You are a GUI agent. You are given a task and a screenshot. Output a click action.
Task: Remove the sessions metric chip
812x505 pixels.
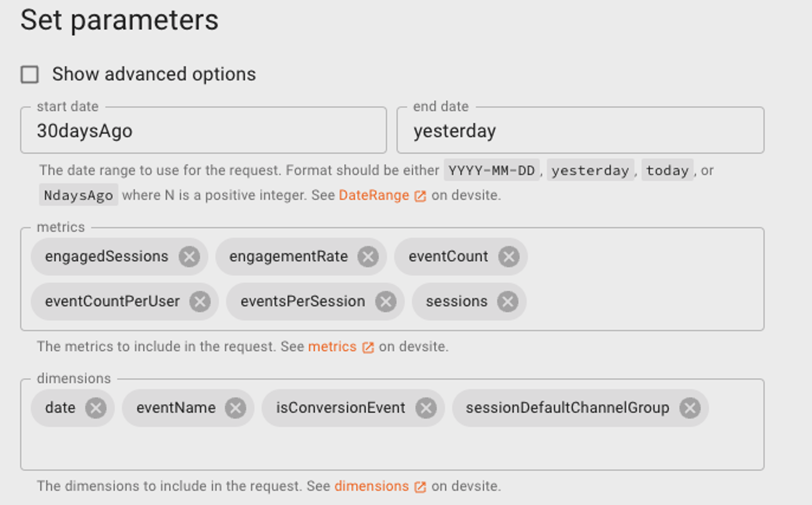pos(507,302)
